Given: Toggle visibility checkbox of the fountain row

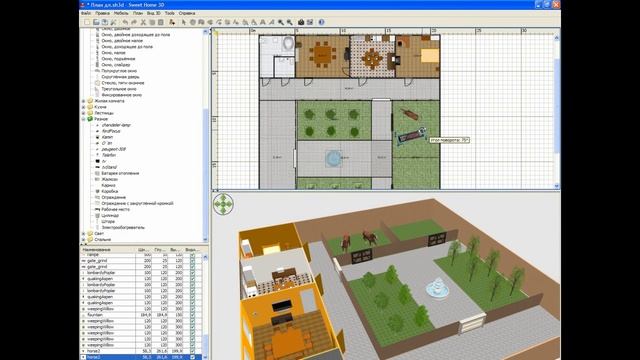Looking at the screenshot, I should click(192, 315).
